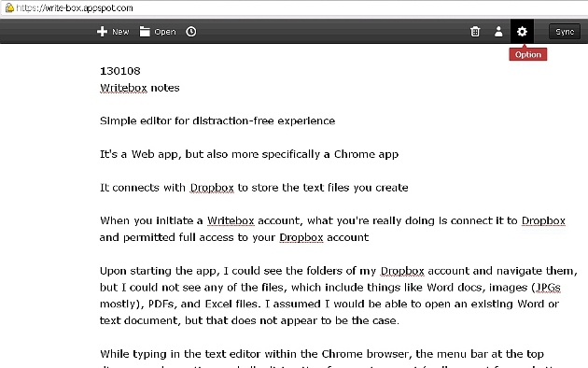Click the Sync button
This screenshot has height=368, width=588.
565,32
